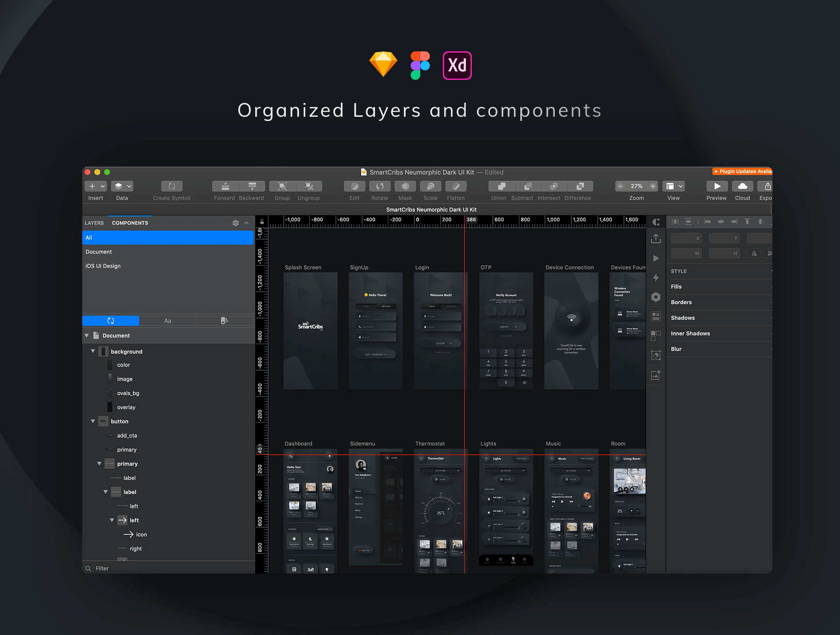Collapse the button group in tree
The height and width of the screenshot is (635, 840).
(93, 421)
